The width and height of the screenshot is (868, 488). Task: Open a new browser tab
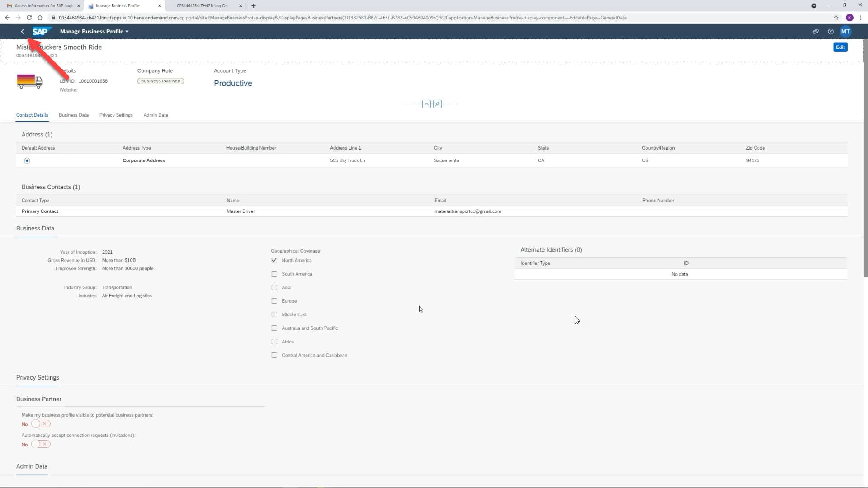[254, 6]
